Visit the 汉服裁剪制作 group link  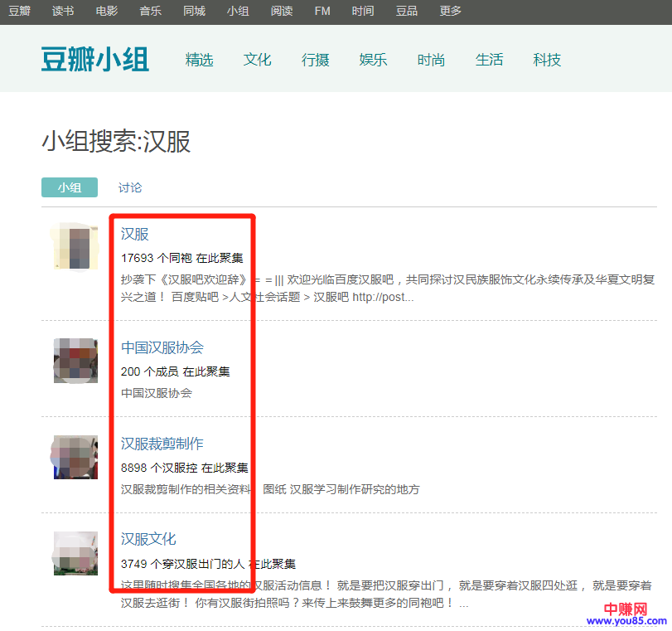click(162, 443)
